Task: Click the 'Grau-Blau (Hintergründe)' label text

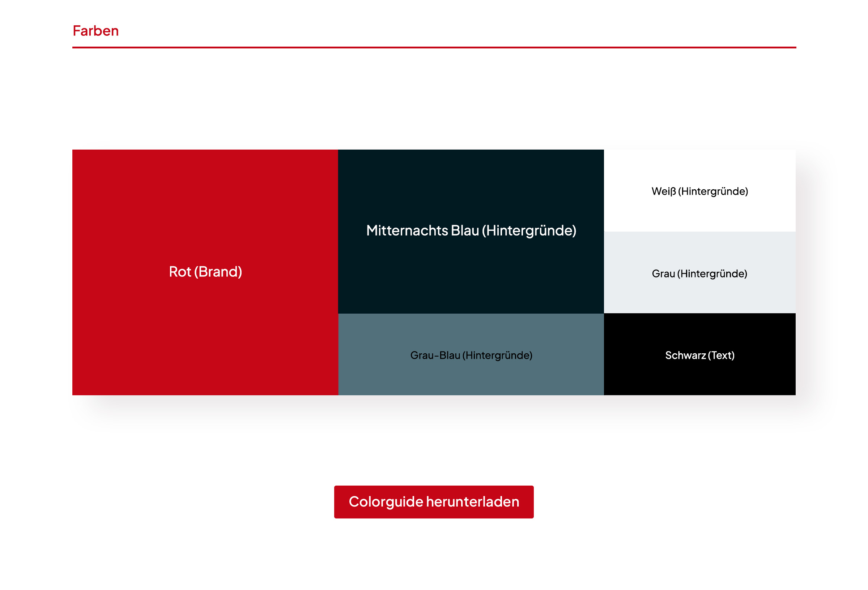Action: [x=471, y=355]
